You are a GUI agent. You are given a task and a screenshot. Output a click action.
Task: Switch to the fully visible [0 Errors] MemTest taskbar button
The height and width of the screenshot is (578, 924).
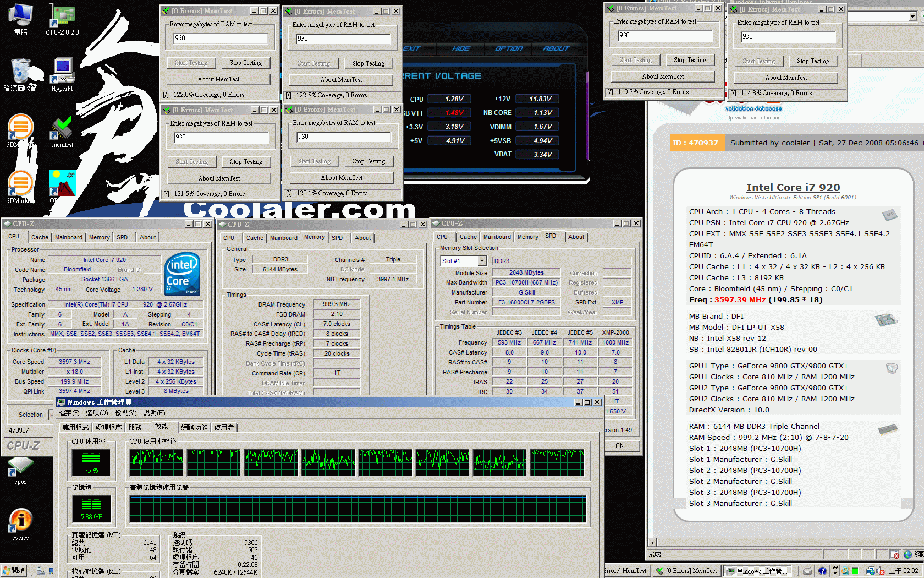point(687,571)
